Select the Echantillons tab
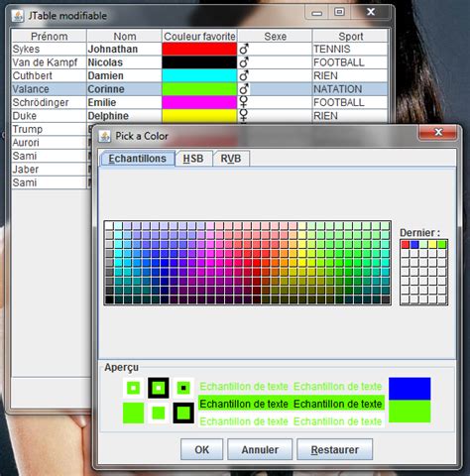470x476 pixels. [x=137, y=159]
